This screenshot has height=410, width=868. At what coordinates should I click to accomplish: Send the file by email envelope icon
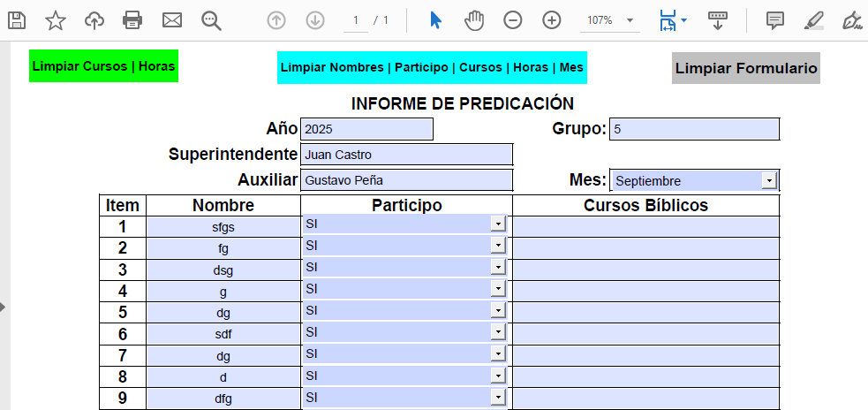172,20
